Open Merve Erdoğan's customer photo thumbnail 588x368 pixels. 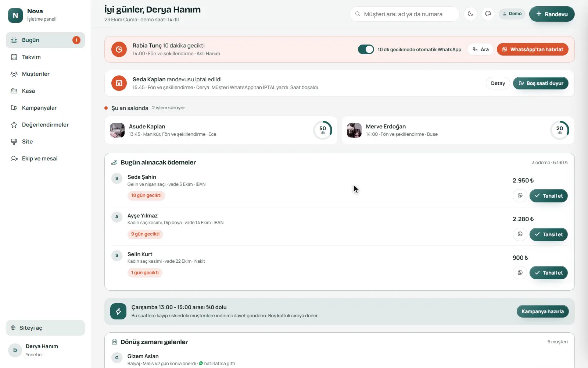point(354,130)
